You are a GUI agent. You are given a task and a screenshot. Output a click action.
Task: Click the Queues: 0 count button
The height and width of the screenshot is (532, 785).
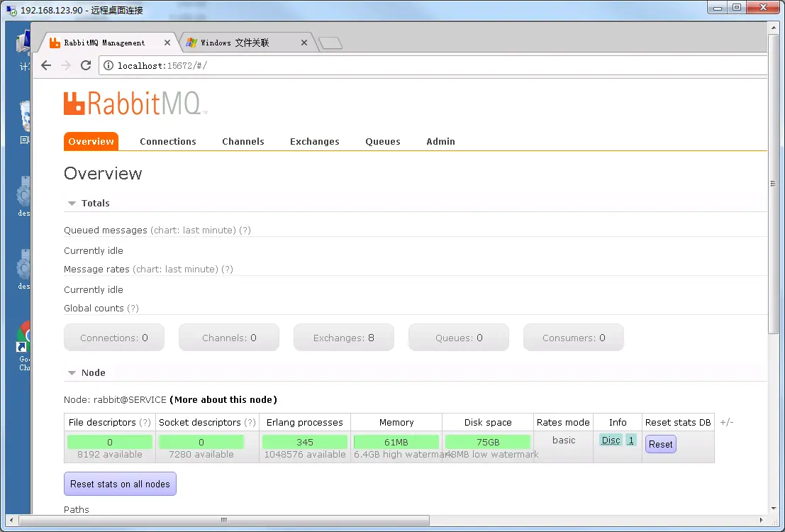[x=459, y=338]
